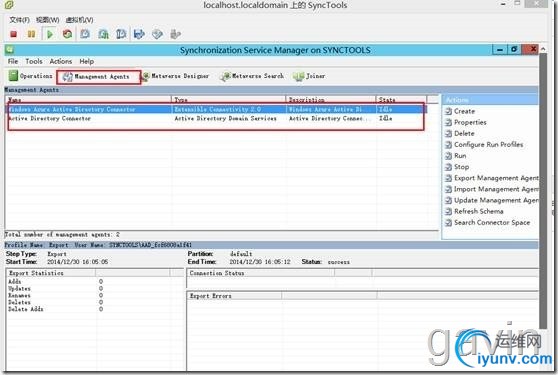558x375 pixels.
Task: Click the diamond-shaped toolbar icon
Action: pos(157,34)
